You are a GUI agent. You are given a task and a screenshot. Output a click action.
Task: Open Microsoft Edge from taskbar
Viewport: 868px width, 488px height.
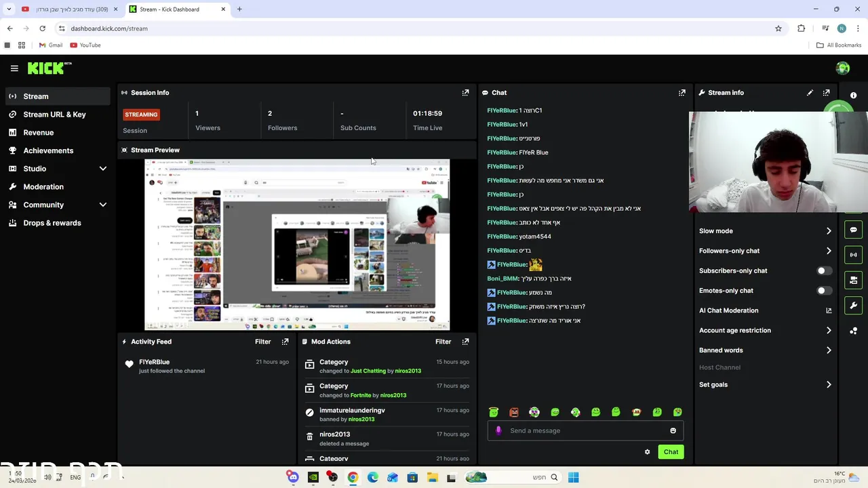tap(372, 477)
